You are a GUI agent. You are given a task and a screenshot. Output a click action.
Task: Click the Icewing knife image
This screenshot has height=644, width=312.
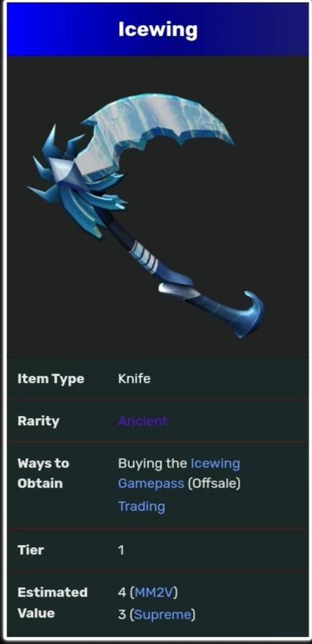pos(146,216)
